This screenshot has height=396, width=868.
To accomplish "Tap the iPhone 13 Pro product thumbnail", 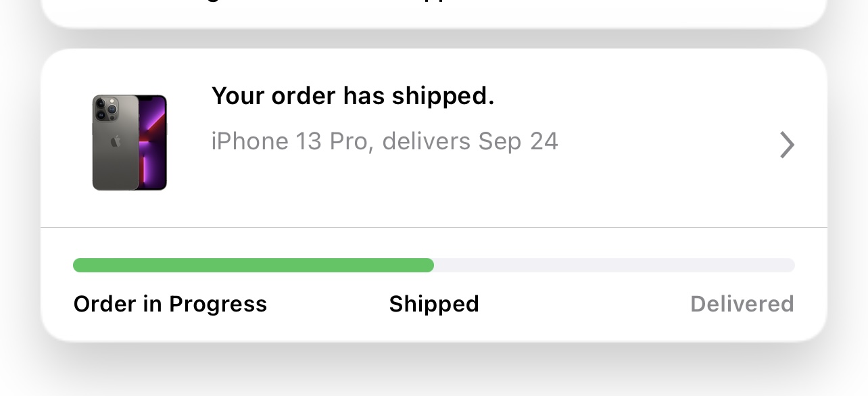I will pyautogui.click(x=129, y=143).
